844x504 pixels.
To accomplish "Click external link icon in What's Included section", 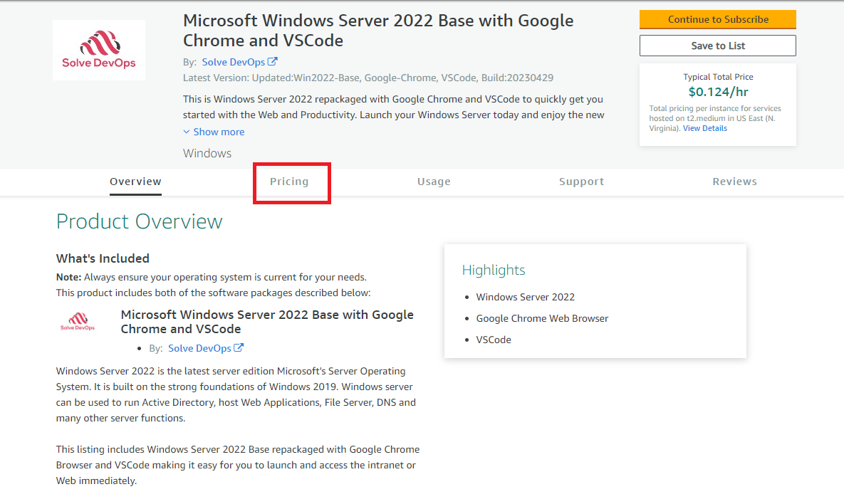I will coord(239,347).
